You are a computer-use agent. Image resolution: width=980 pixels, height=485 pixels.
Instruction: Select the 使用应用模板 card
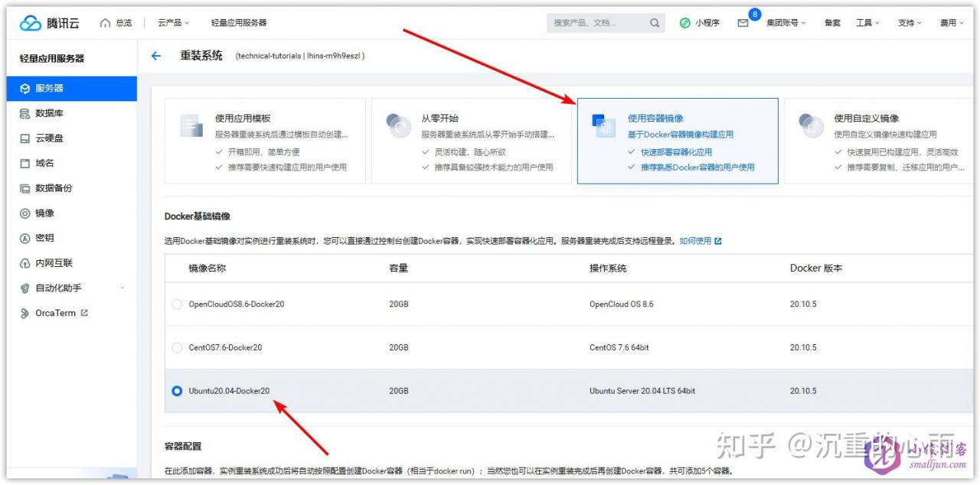[265, 141]
